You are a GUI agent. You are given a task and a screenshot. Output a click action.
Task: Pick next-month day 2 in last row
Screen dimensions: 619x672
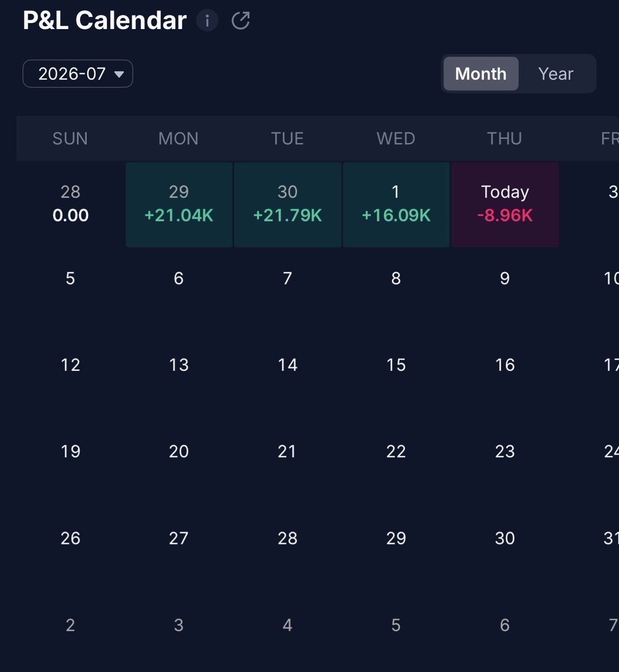[x=70, y=625]
